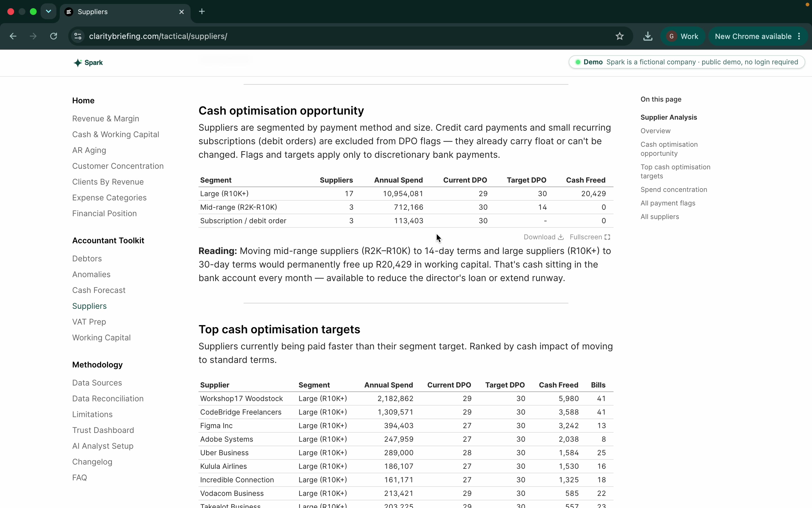The width and height of the screenshot is (812, 508).
Task: Open site information icon in address bar
Action: pyautogui.click(x=78, y=36)
